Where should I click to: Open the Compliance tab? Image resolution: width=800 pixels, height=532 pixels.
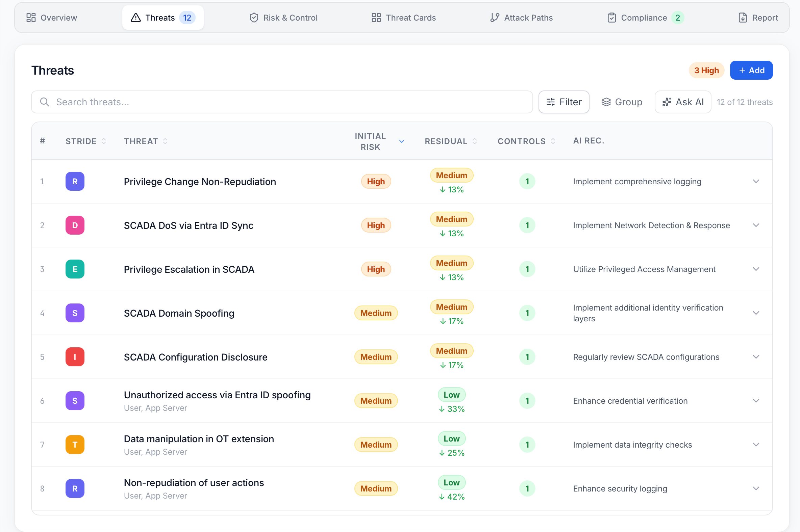click(645, 18)
